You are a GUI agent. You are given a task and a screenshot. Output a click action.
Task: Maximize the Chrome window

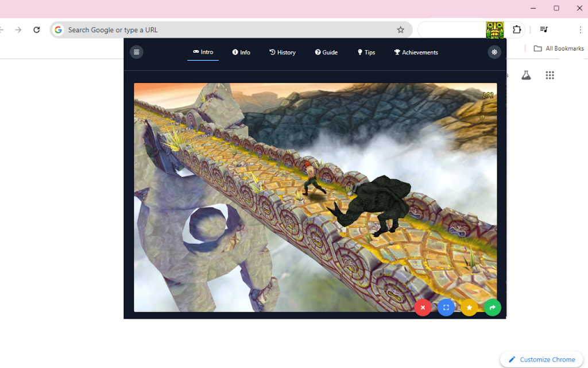coord(556,8)
